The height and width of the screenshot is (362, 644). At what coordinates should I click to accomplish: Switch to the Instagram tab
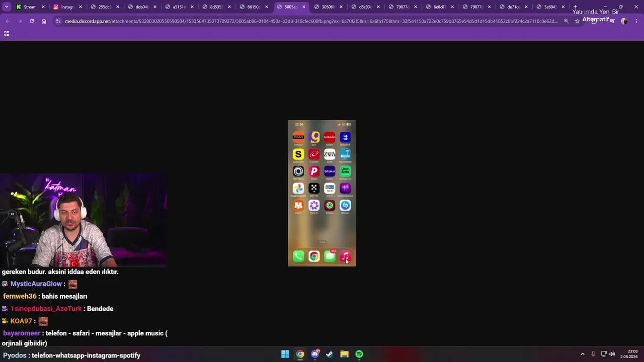tap(67, 7)
